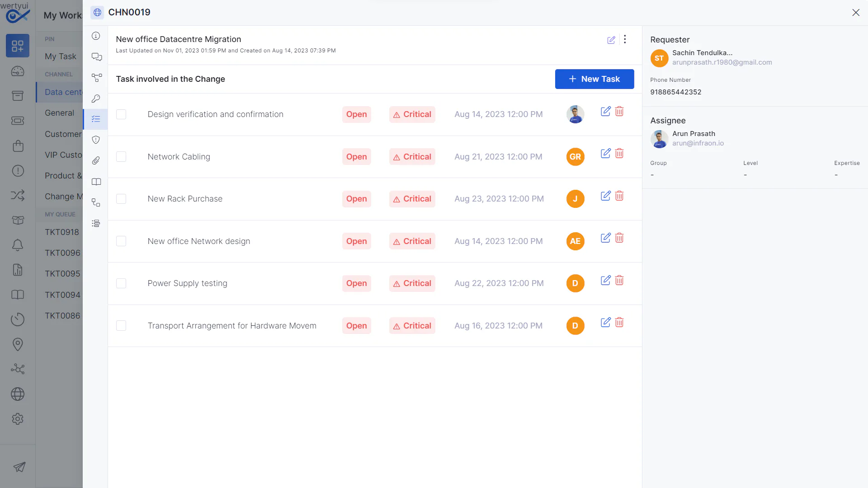The height and width of the screenshot is (488, 868).
Task: Select My Task in the sidebar
Action: tap(61, 56)
